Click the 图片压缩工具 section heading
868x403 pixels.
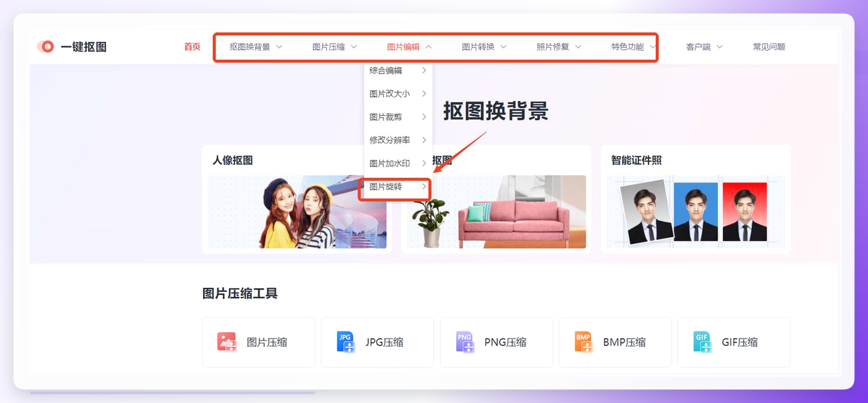[240, 293]
